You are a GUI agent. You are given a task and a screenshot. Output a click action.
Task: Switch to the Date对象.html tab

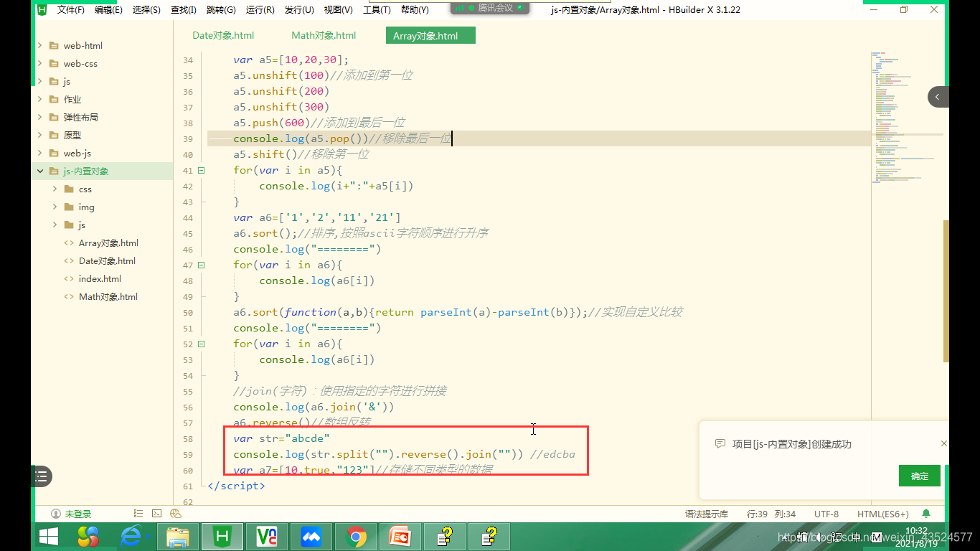pyautogui.click(x=223, y=35)
